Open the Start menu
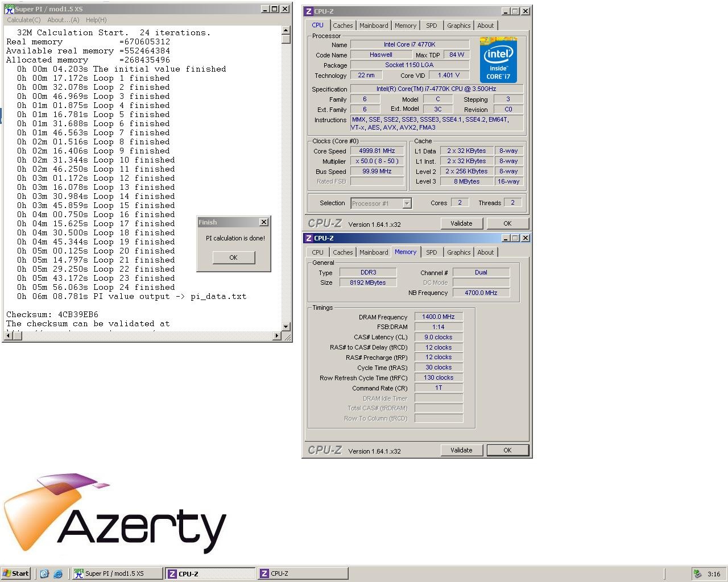This screenshot has width=728, height=582. click(16, 573)
